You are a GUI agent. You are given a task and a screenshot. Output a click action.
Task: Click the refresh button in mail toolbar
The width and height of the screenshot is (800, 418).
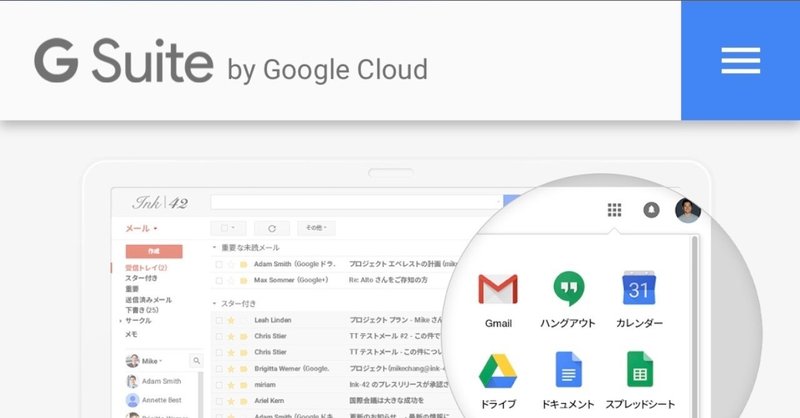click(272, 228)
